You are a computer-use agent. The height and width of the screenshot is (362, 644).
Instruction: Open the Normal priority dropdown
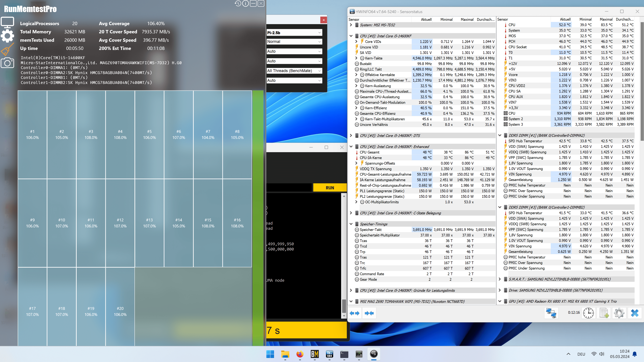294,42
